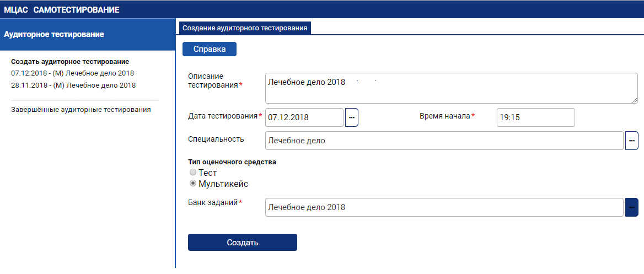Click the Специальность field with Лечебное дело

[x=444, y=141]
